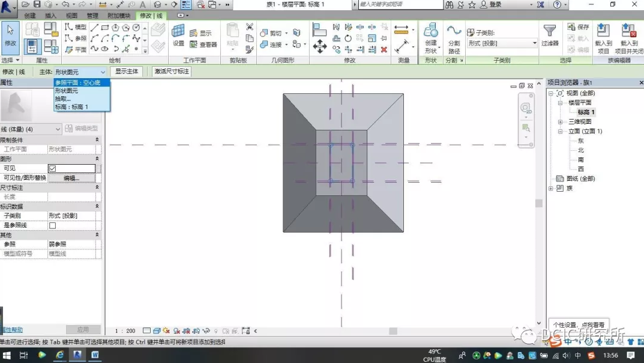Toggle the 可见 checkbox
644x363 pixels.
point(52,168)
